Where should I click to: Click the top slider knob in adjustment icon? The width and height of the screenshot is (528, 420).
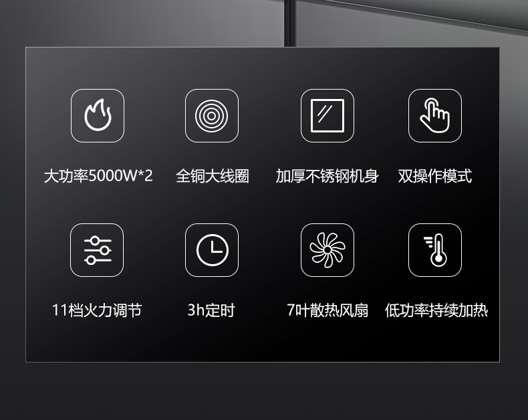pyautogui.click(x=95, y=241)
